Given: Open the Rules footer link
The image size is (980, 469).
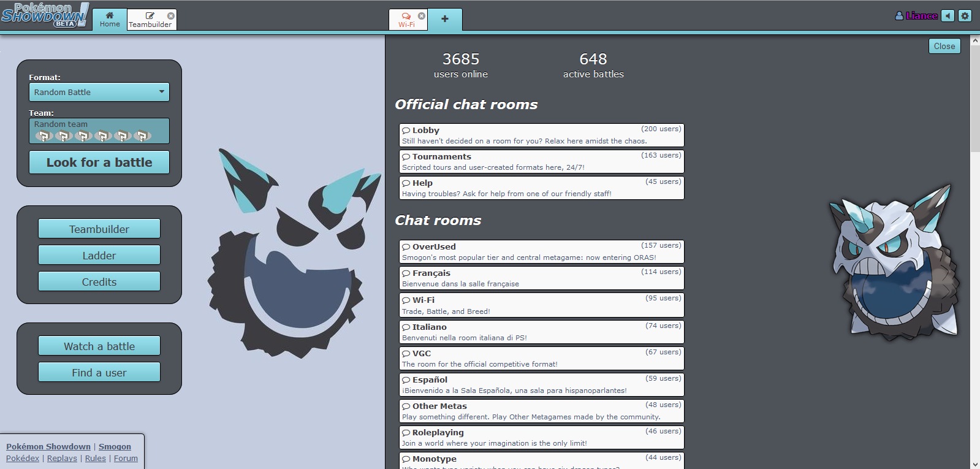Looking at the screenshot, I should pos(95,458).
